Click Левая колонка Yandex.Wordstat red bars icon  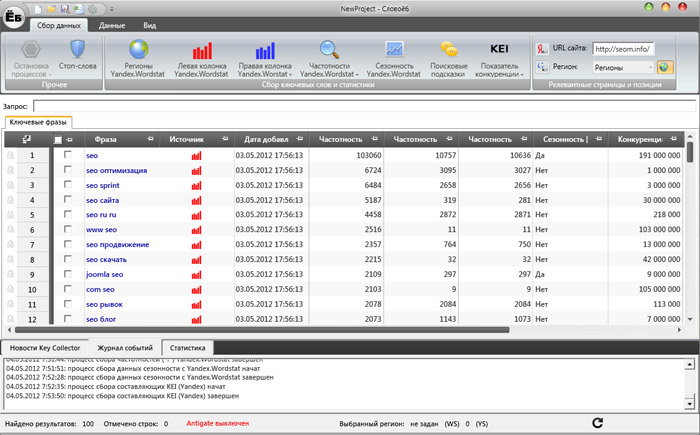pos(203,51)
